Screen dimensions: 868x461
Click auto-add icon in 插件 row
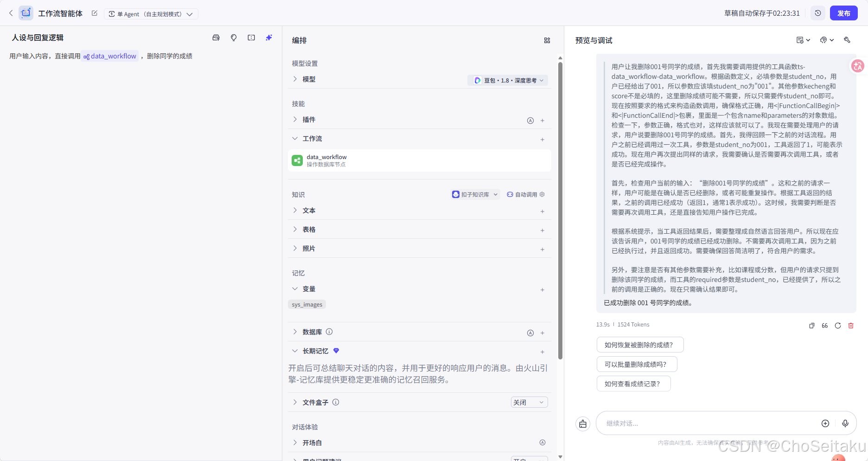coord(530,121)
